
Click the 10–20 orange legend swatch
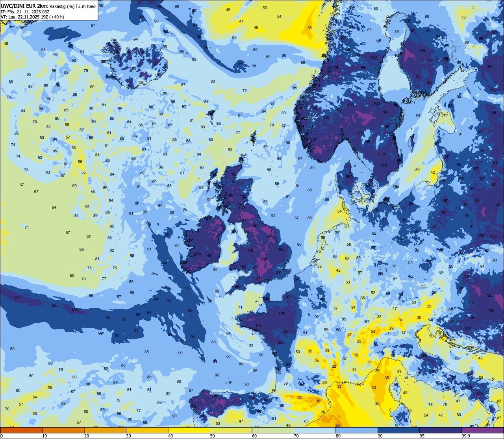(63, 430)
